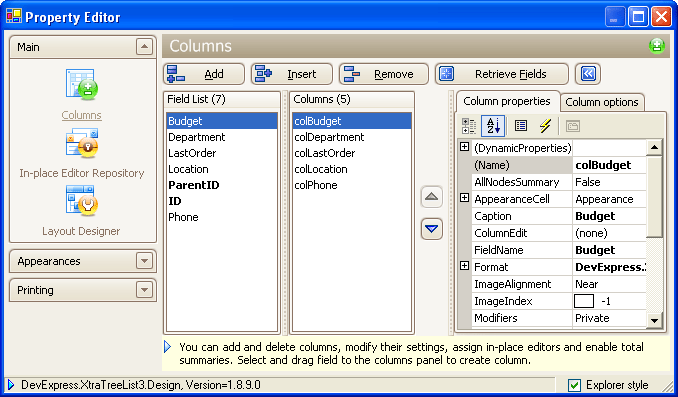678x397 pixels.
Task: Select the AppearanceCell value Appearance
Action: click(x=609, y=199)
